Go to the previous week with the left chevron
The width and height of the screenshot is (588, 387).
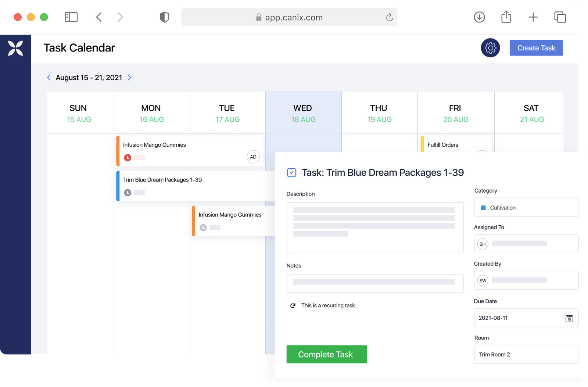pos(49,78)
